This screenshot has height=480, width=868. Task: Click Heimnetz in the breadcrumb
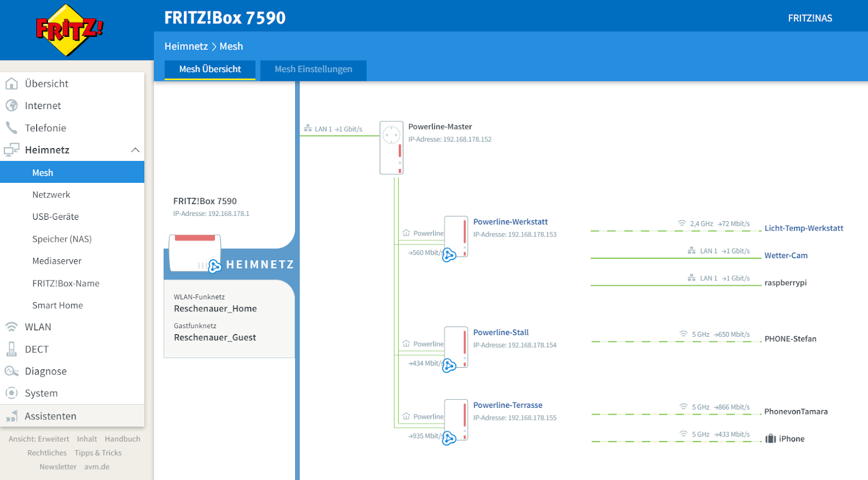click(x=186, y=46)
